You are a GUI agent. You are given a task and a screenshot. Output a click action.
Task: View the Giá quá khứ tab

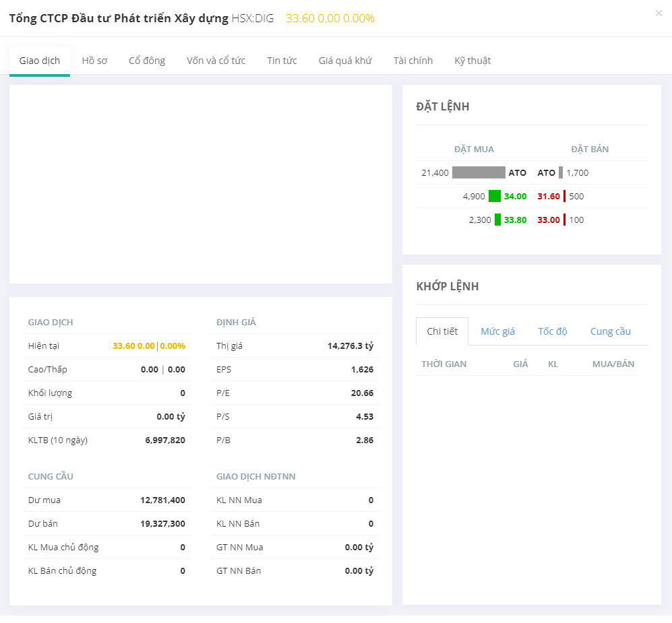coord(345,61)
